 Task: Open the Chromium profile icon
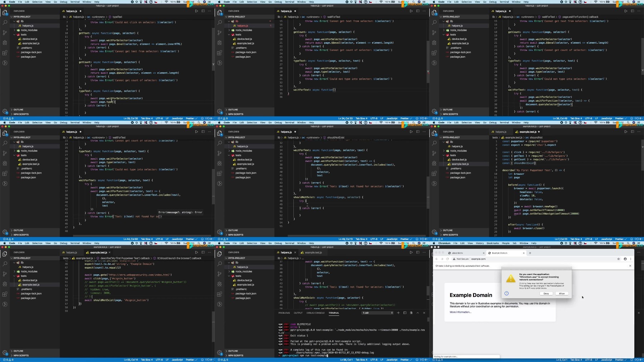pos(625,259)
